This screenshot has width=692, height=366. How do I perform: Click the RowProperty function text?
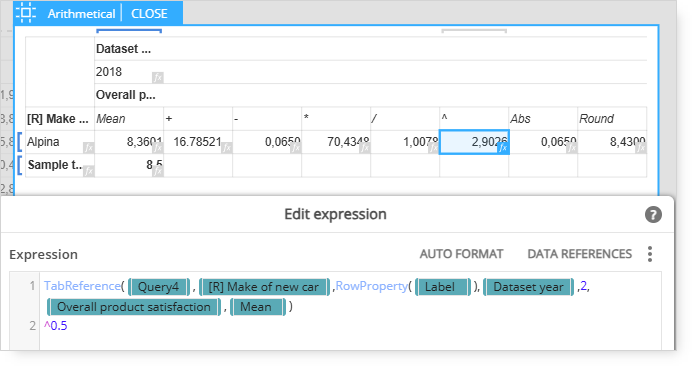point(372,286)
